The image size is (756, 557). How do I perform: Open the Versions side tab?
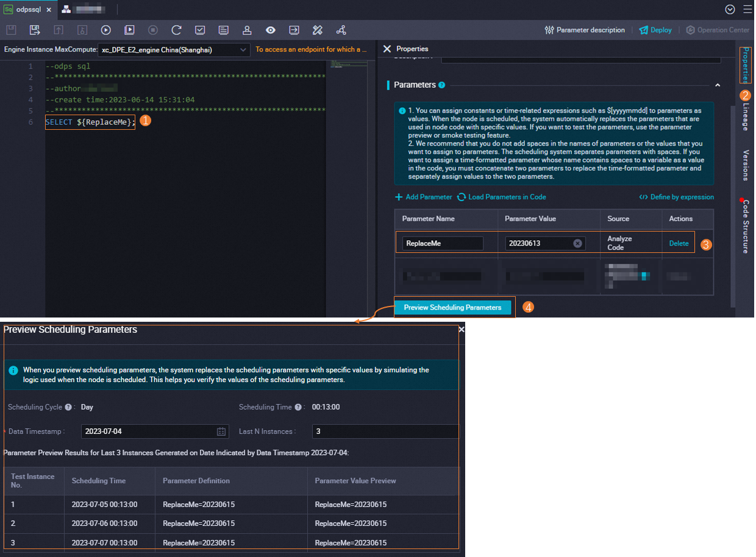(746, 165)
